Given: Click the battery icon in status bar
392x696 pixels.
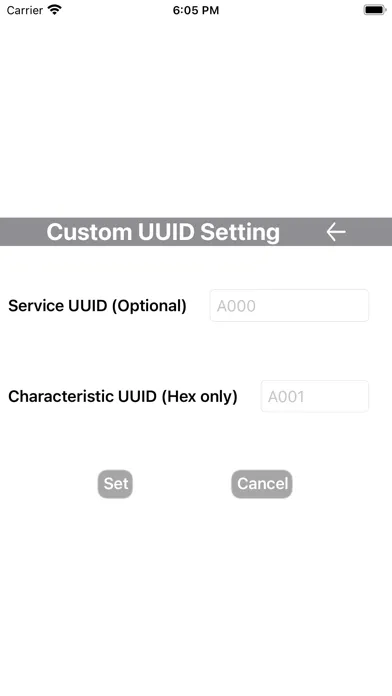Looking at the screenshot, I should [375, 10].
